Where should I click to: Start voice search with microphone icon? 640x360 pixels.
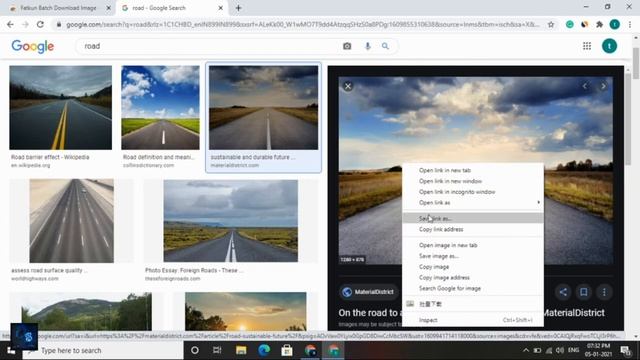pyautogui.click(x=367, y=46)
